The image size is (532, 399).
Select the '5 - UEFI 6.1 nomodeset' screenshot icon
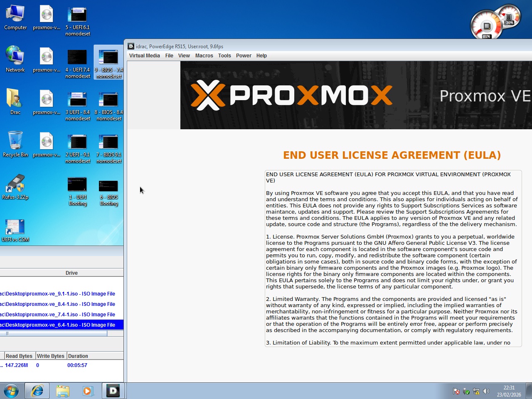point(78,21)
